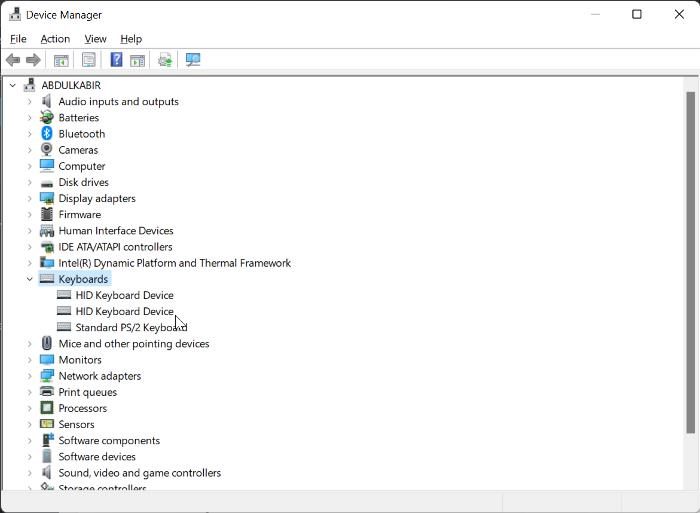Expand Sound, video and game controllers chevron
This screenshot has height=513, width=700.
(x=29, y=472)
